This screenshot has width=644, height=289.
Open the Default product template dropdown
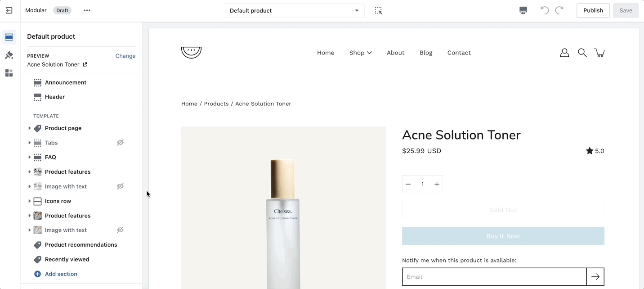(x=294, y=10)
